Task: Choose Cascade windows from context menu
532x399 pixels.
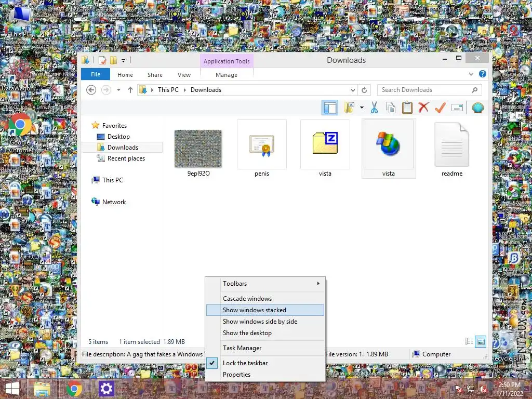Action: point(265,299)
